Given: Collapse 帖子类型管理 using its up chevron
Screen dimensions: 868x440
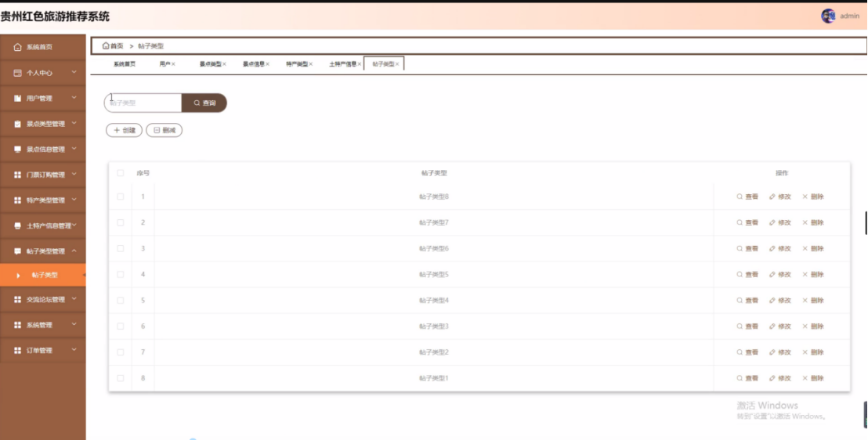Looking at the screenshot, I should click(74, 251).
